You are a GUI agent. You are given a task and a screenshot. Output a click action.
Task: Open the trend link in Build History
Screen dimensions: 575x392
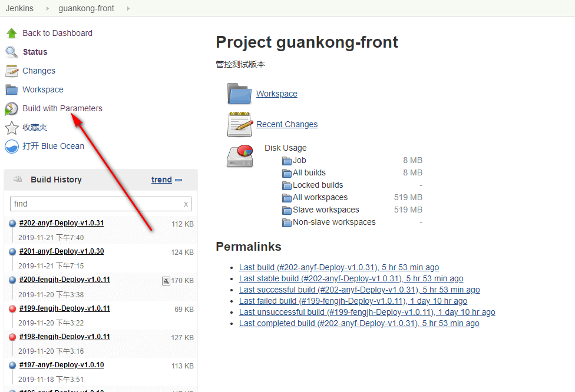pyautogui.click(x=161, y=180)
